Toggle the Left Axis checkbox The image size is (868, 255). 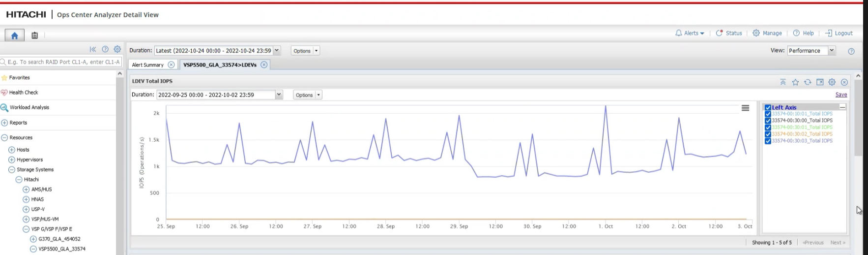click(x=768, y=107)
